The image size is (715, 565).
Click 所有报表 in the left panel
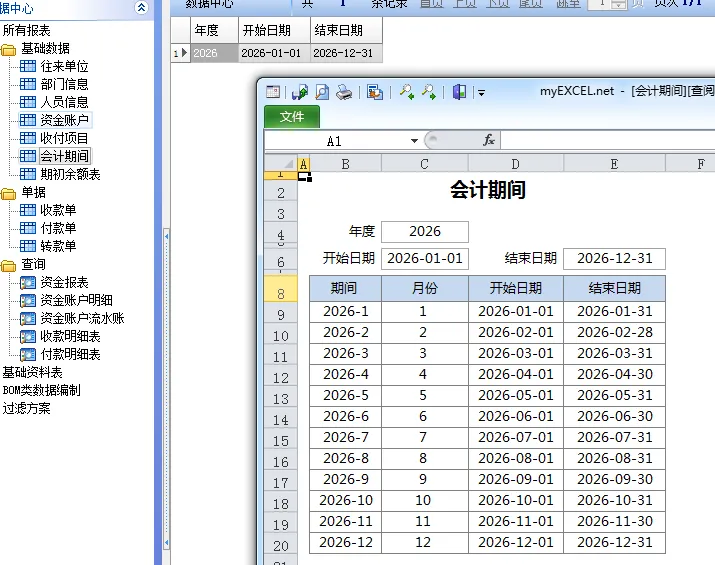26,31
